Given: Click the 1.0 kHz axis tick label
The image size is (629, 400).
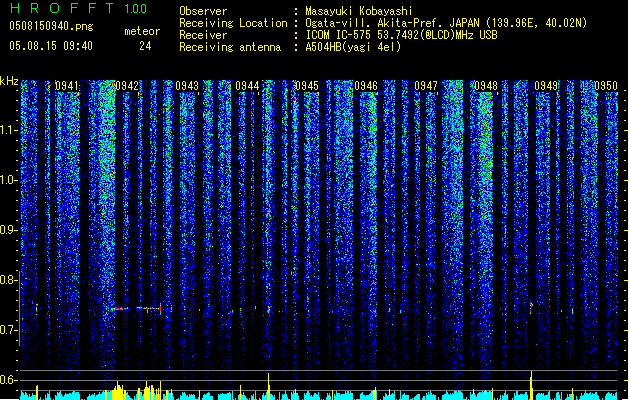Looking at the screenshot, I should tap(9, 180).
